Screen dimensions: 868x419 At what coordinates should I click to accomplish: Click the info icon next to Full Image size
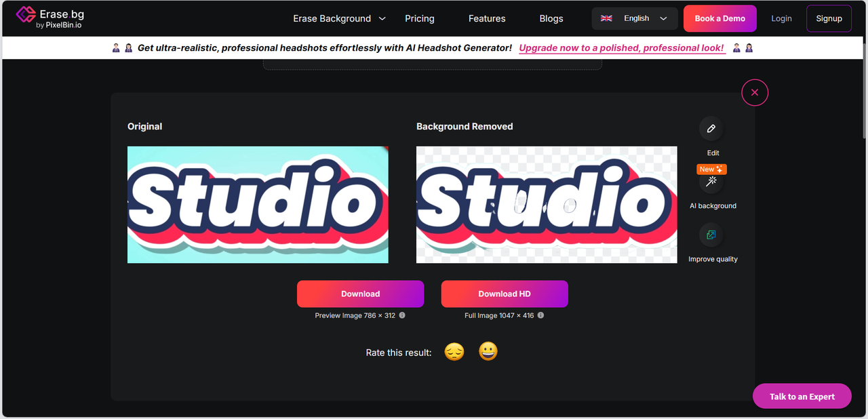(x=540, y=315)
